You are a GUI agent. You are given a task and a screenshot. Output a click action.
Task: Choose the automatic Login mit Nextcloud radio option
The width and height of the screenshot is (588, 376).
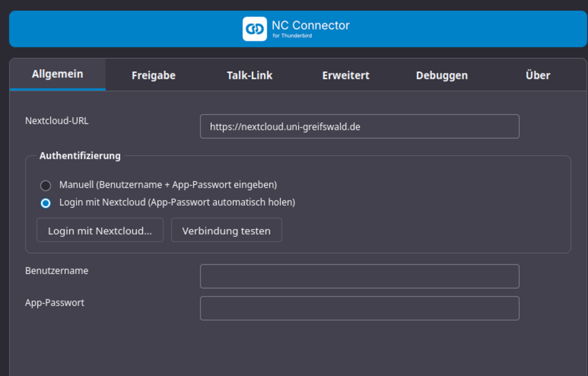pos(46,203)
